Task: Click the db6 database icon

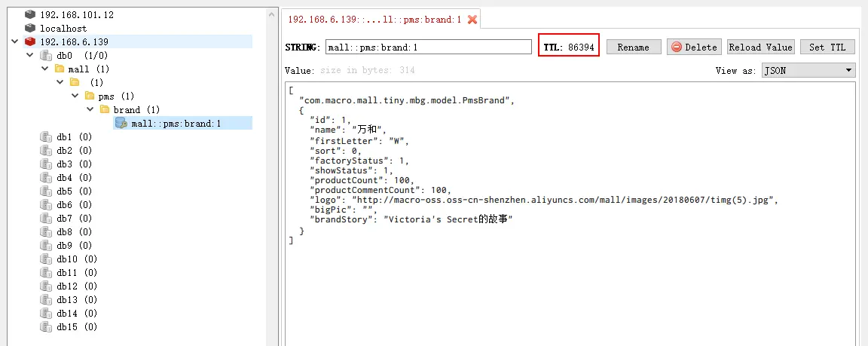Action: pos(46,205)
